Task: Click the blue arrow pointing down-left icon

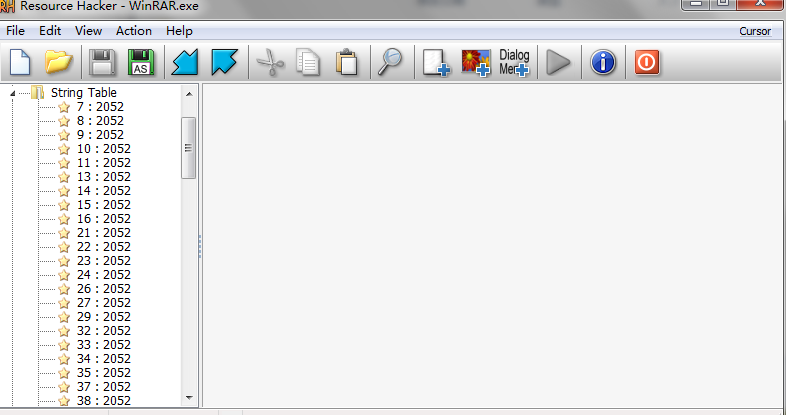Action: pyautogui.click(x=185, y=62)
